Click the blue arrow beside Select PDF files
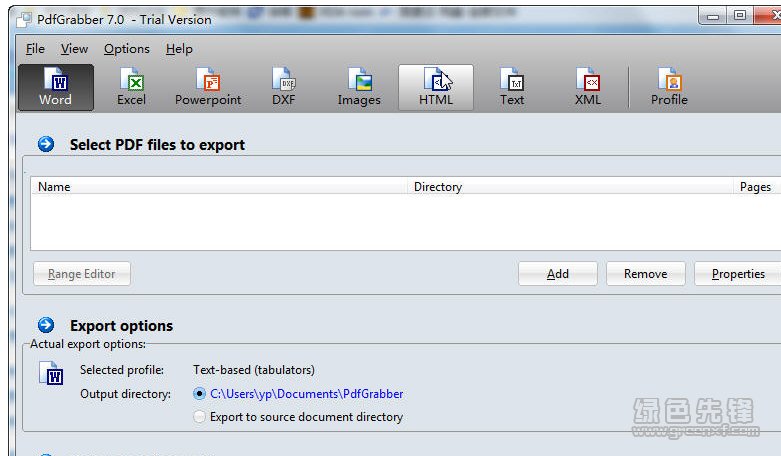 [46, 144]
